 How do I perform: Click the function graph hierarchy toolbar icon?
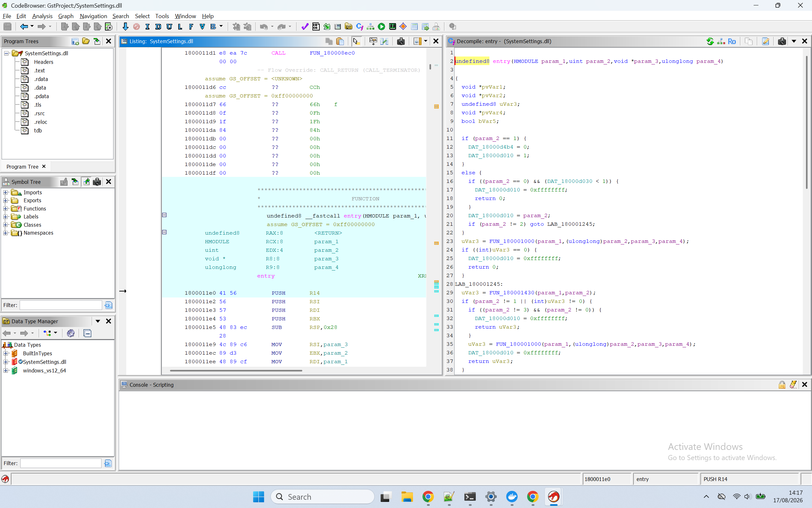pos(370,27)
